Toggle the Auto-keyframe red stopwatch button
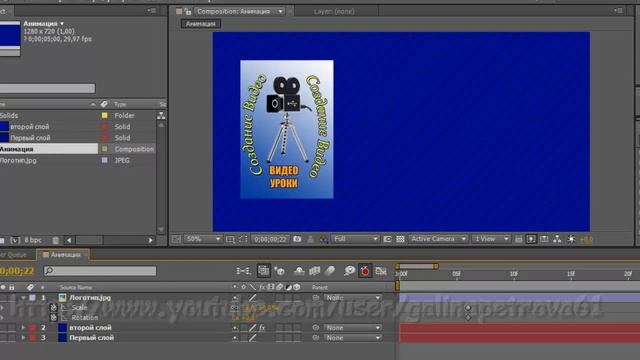640x360 pixels. point(365,271)
